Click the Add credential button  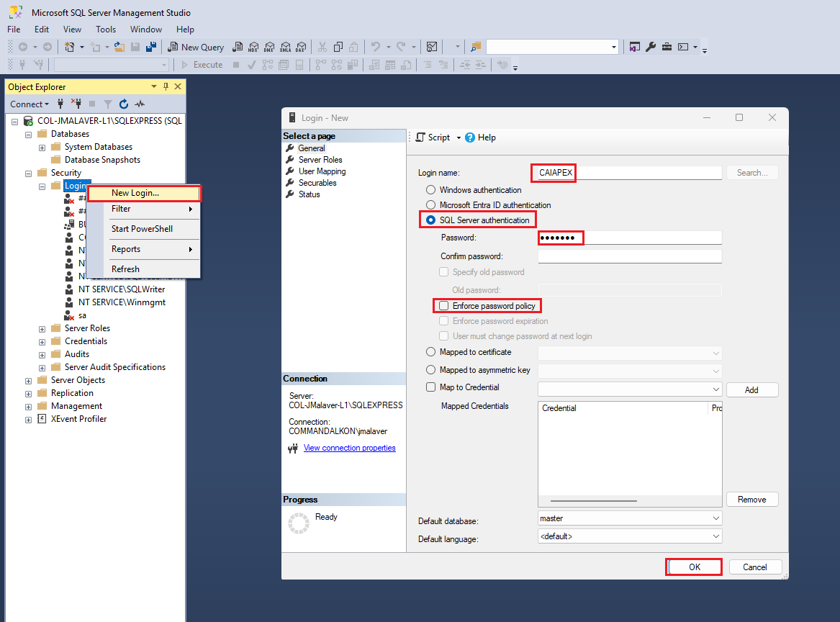tap(752, 390)
